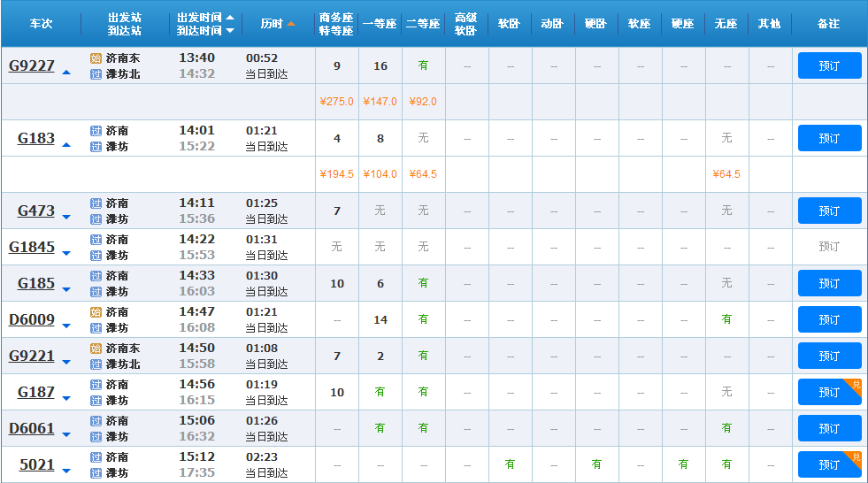
Task: Click the ¥275.0 business seat price
Action: [x=336, y=102]
